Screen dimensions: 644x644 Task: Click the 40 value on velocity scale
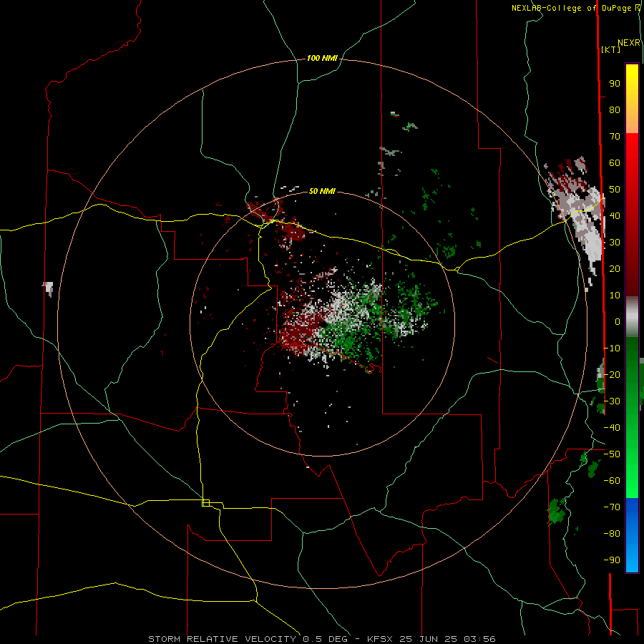coord(615,216)
